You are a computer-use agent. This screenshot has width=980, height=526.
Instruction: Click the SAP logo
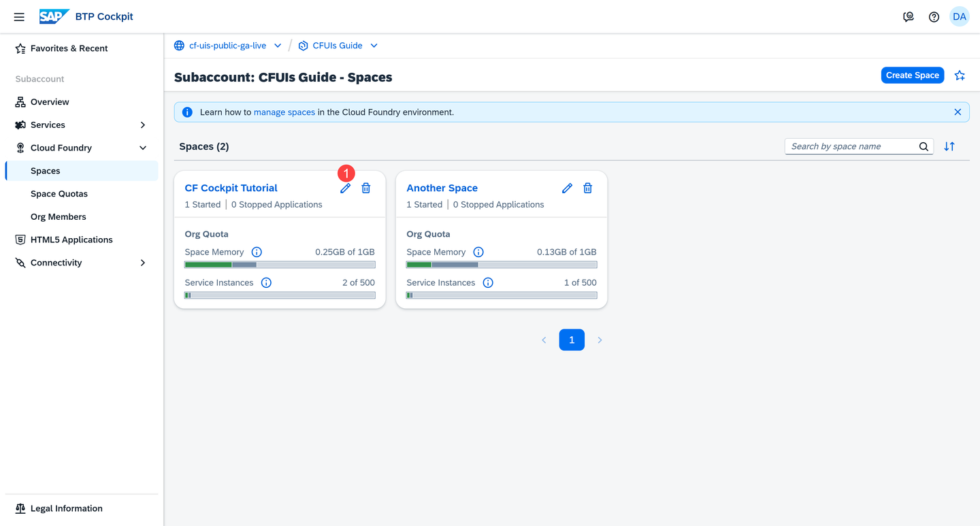54,16
